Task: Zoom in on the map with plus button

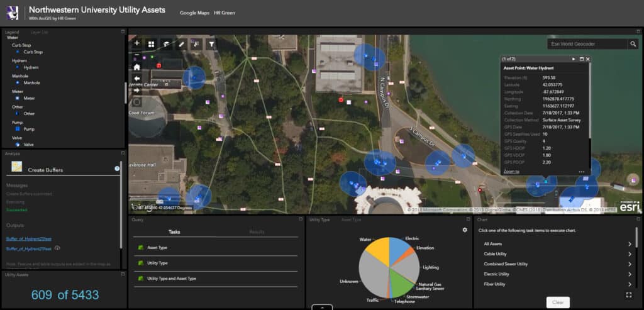Action: point(136,44)
